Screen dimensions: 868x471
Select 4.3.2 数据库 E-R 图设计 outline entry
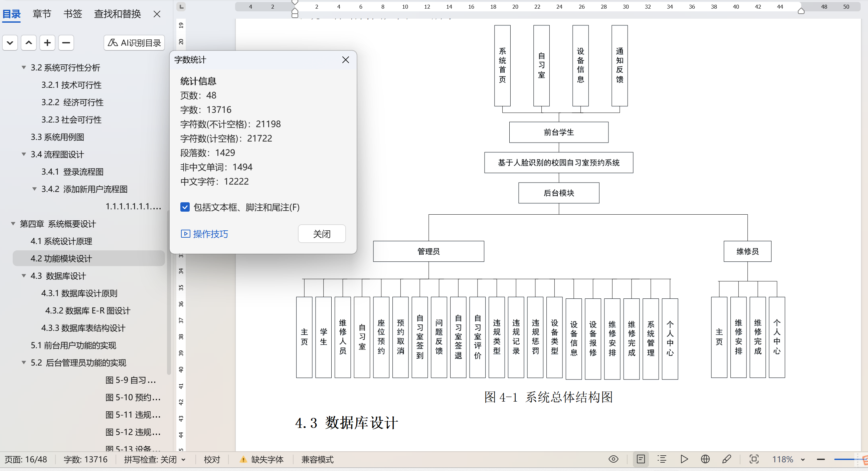88,310
